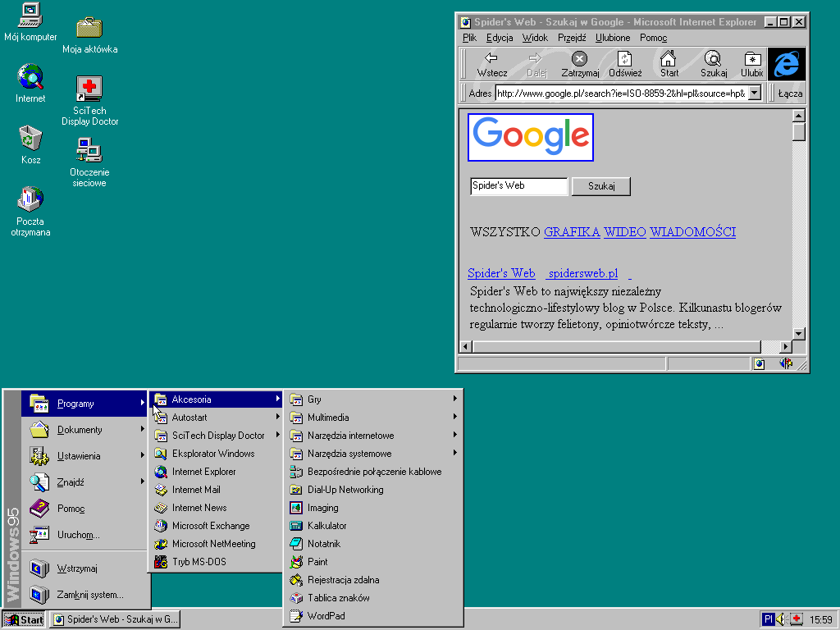
Task: Click the Google search text field
Action: [518, 186]
